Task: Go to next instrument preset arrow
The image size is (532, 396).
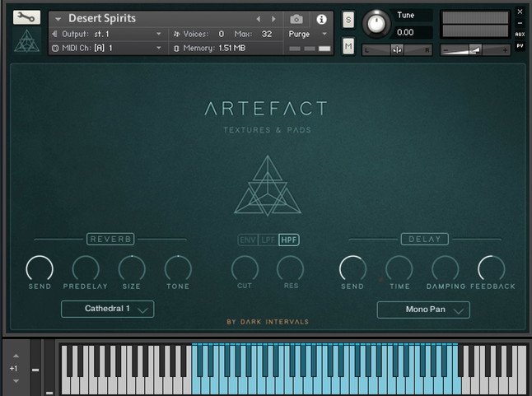Action: click(273, 19)
